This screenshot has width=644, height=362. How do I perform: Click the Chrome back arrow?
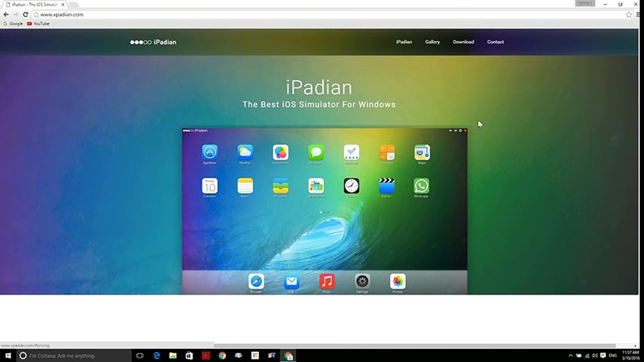[6, 15]
